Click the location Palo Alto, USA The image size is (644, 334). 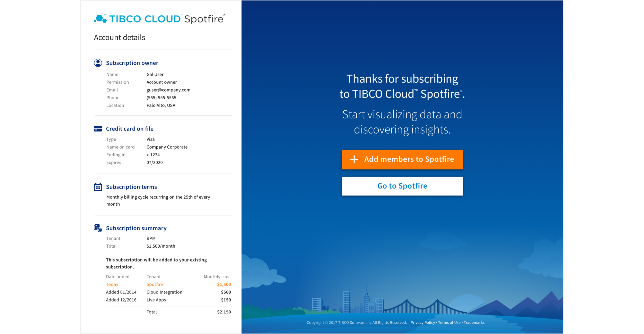pyautogui.click(x=161, y=105)
